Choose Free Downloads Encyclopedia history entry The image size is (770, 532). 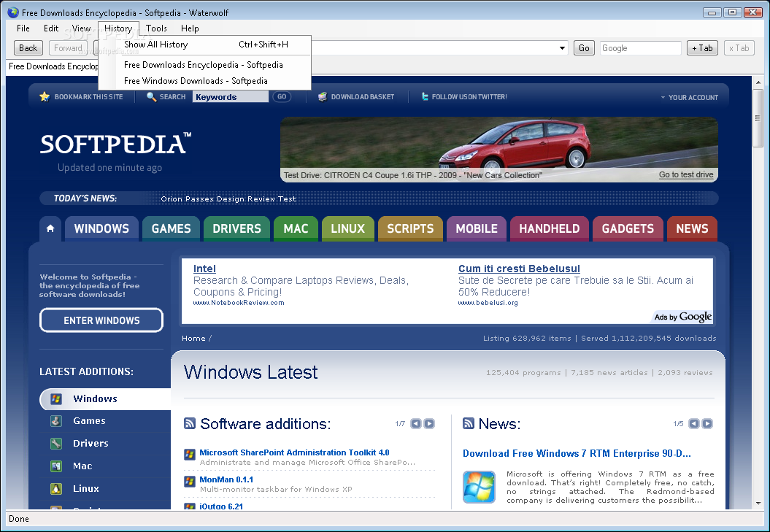pyautogui.click(x=205, y=65)
